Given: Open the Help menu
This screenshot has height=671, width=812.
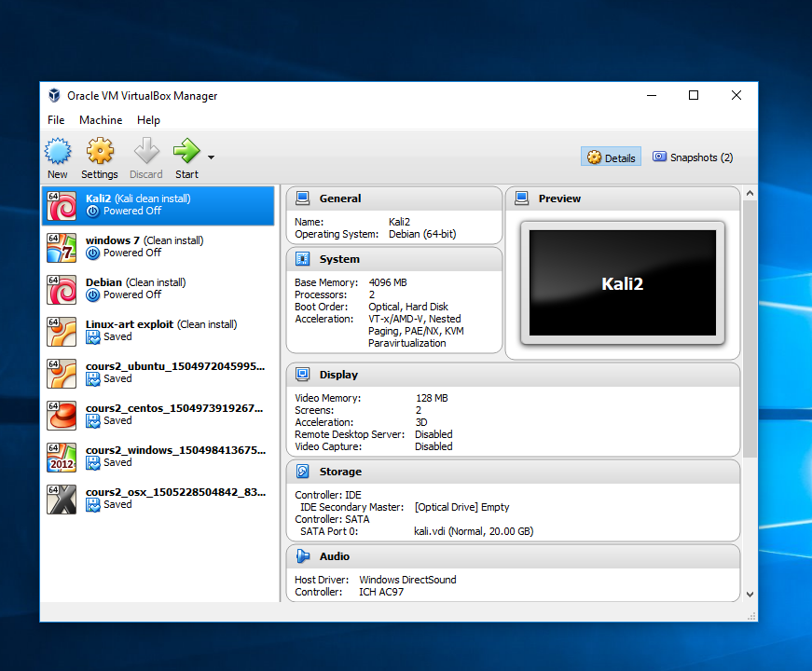Looking at the screenshot, I should [x=148, y=120].
